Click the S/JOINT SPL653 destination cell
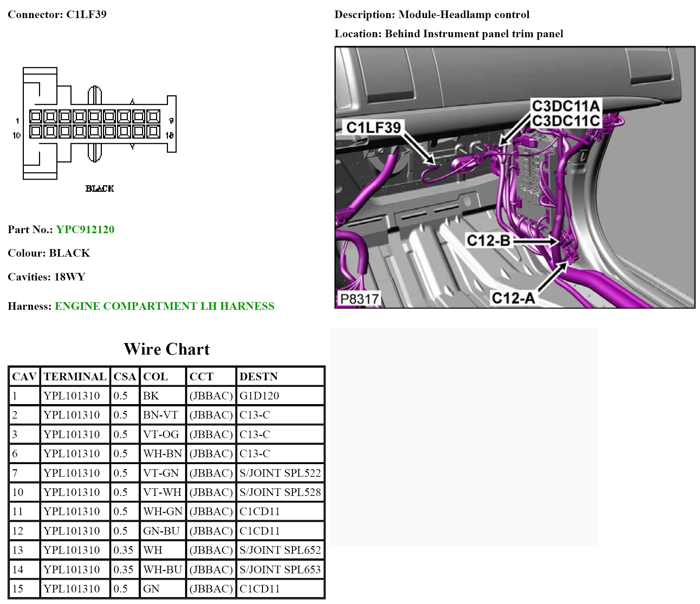700x604 pixels. (x=280, y=570)
